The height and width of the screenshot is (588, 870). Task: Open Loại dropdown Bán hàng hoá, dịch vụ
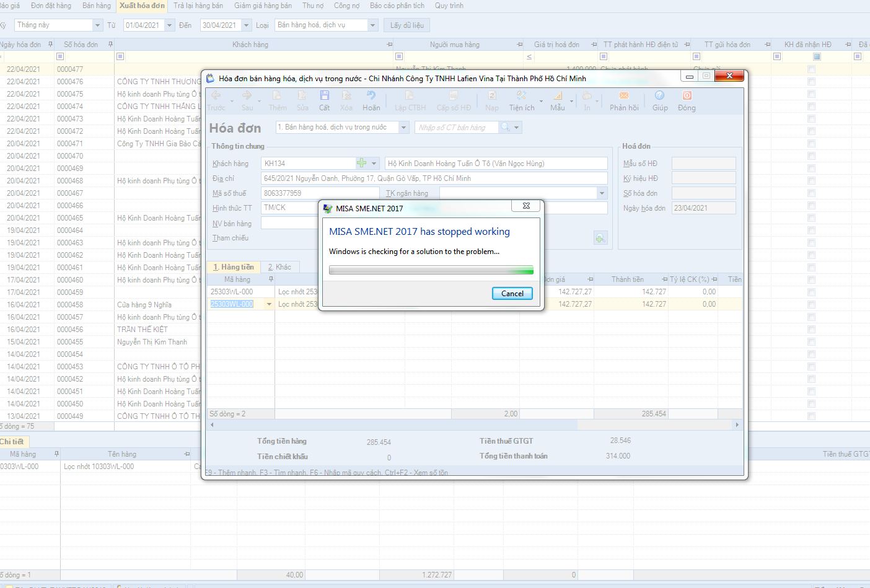point(372,25)
